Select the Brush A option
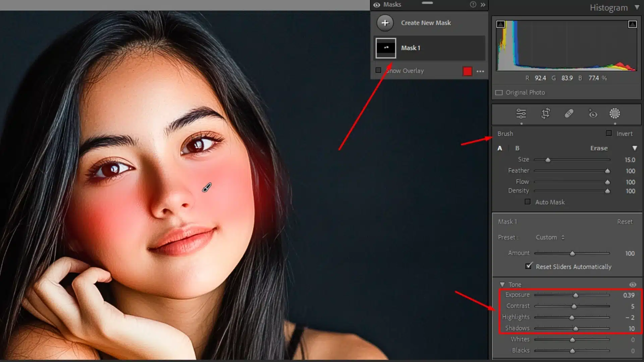The height and width of the screenshot is (362, 644). coord(500,147)
